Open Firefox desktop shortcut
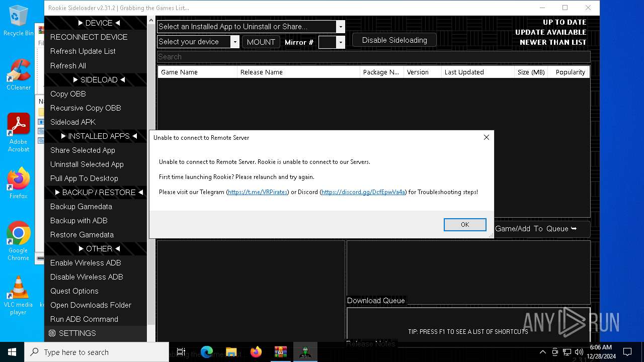Image resolution: width=644 pixels, height=362 pixels. point(18,183)
